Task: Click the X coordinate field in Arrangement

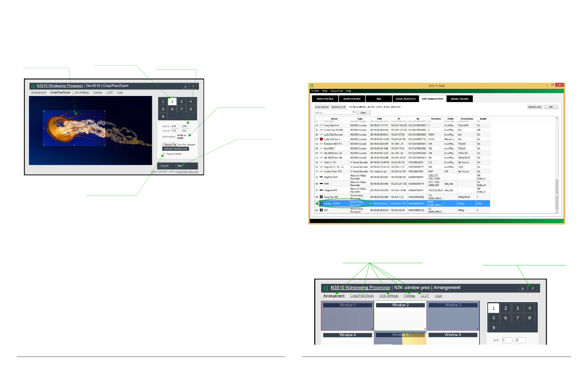Action: click(507, 340)
